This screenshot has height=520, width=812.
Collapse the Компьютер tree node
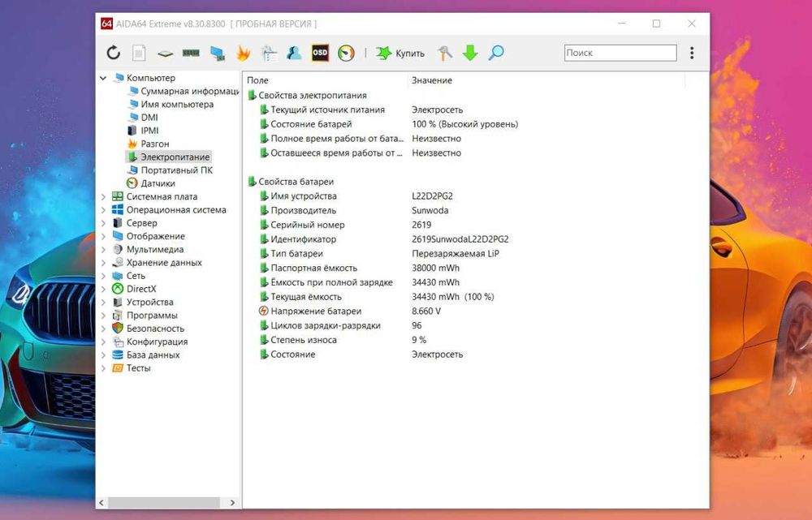coord(103,78)
